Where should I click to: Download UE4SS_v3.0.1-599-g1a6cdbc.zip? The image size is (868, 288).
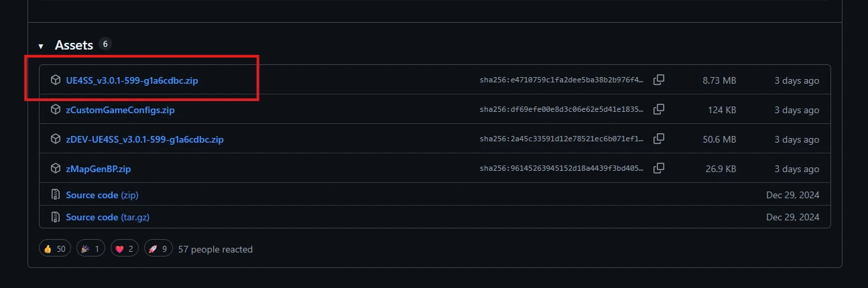pos(131,80)
